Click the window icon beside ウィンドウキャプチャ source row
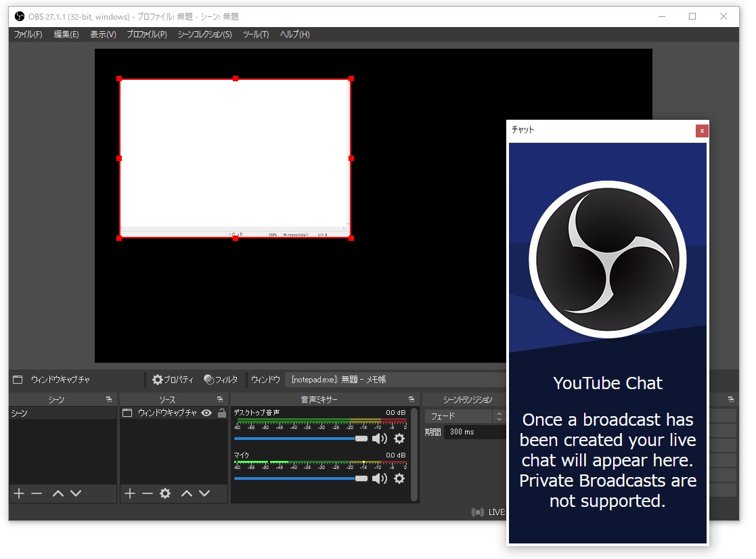Image resolution: width=756 pixels, height=559 pixels. point(127,413)
